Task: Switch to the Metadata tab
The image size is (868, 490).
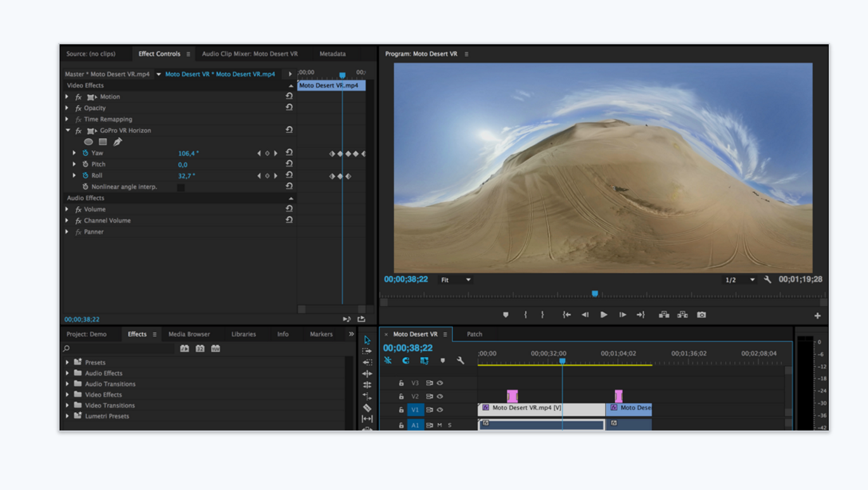Action: click(x=332, y=54)
